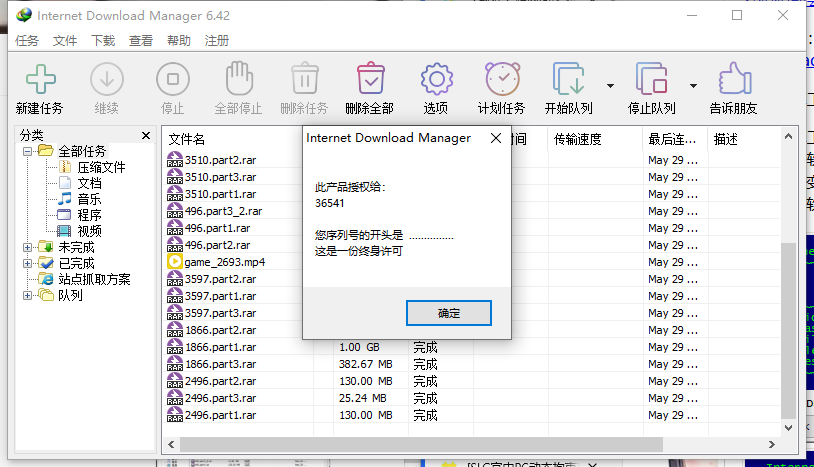Click the 删除任务 trash icon
Viewport: 814px width, 467px height.
point(305,79)
